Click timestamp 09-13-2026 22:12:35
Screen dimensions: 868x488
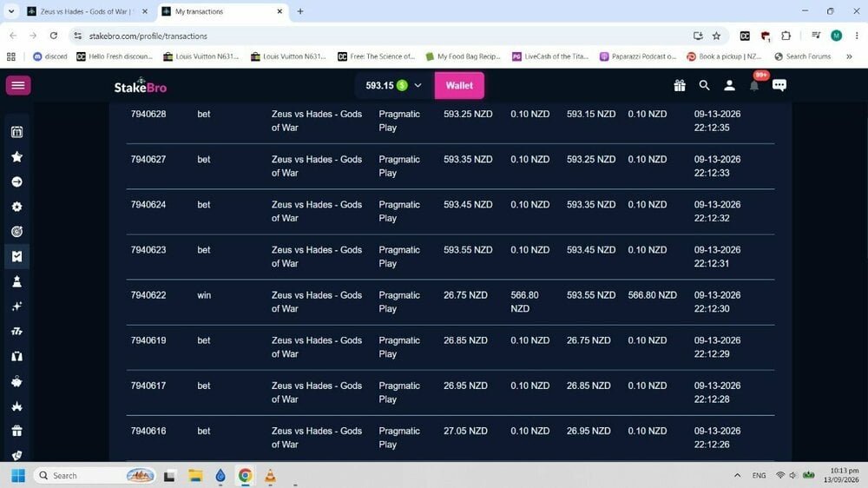[x=718, y=121]
